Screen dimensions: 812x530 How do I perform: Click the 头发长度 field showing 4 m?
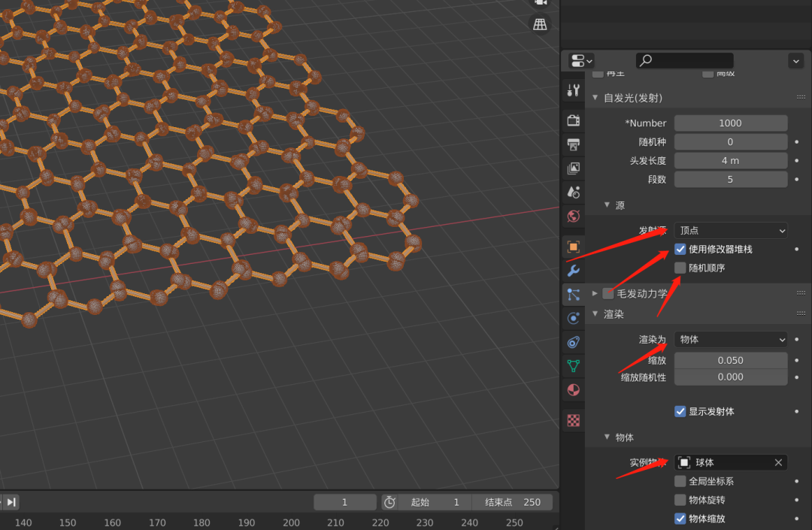tap(731, 160)
